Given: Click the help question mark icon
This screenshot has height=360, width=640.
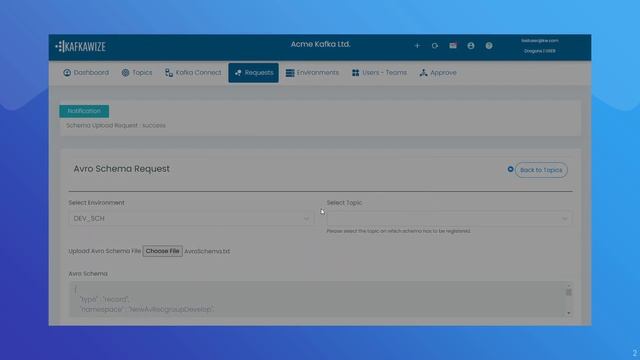Looking at the screenshot, I should (x=489, y=46).
